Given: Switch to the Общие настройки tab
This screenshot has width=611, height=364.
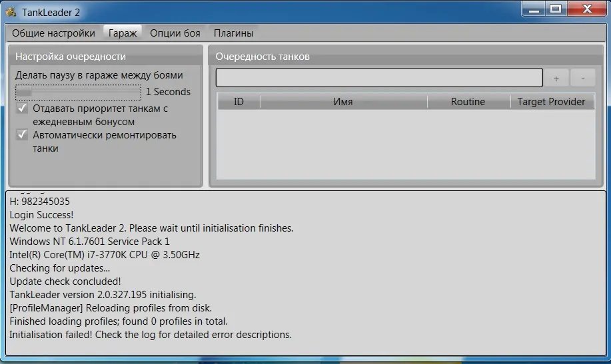Looking at the screenshot, I should coord(53,33).
